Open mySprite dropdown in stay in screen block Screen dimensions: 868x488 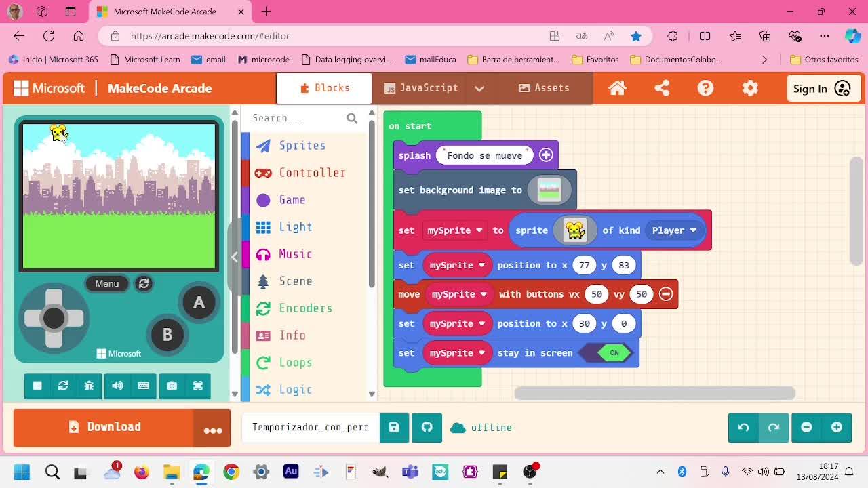pos(457,353)
